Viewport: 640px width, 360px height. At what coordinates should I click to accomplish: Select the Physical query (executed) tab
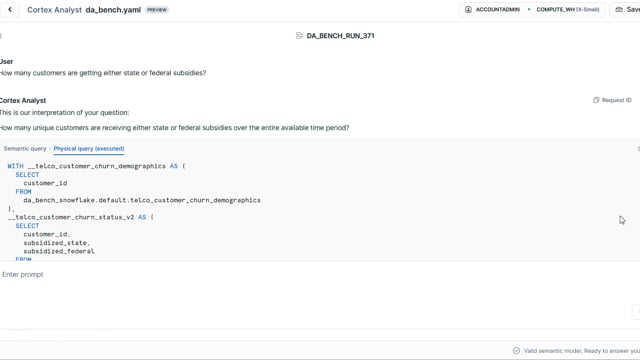[x=89, y=149]
